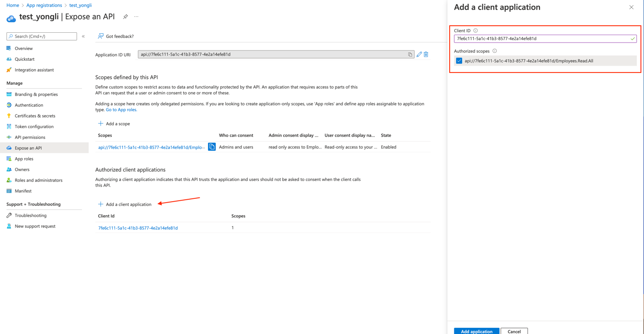The height and width of the screenshot is (334, 644).
Task: Delete the Application ID URI via trash icon
Action: tap(425, 54)
